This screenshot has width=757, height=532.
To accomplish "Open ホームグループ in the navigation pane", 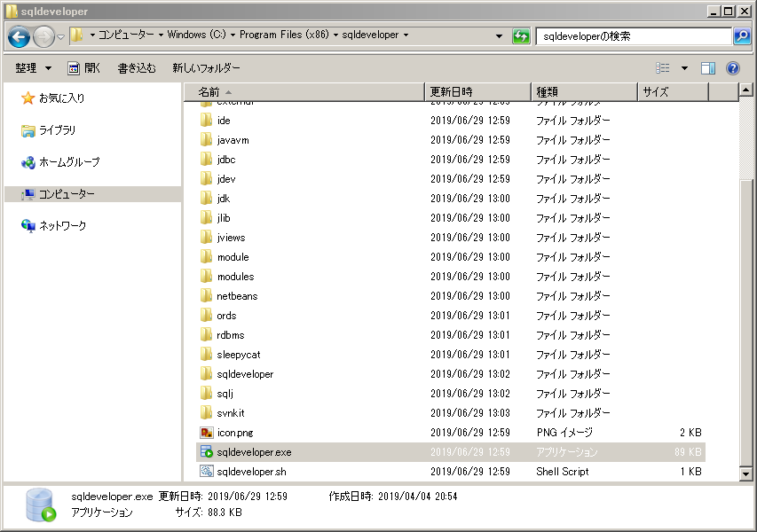I will pos(59,162).
